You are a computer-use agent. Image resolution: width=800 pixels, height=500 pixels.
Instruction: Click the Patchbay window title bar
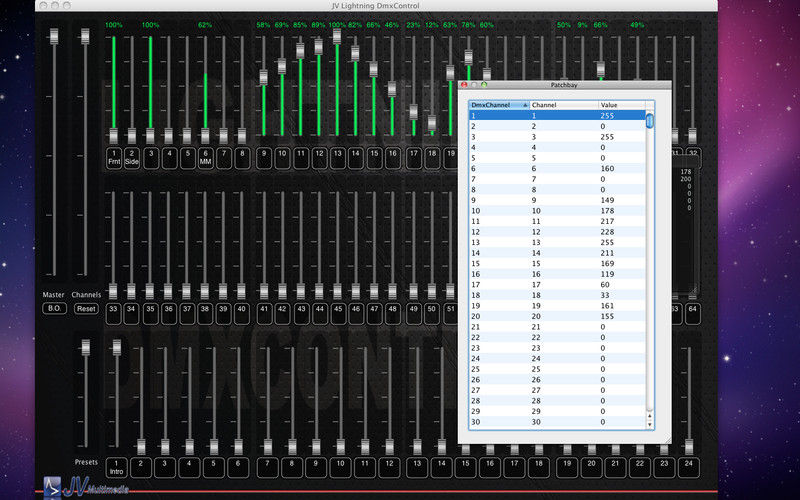(564, 85)
